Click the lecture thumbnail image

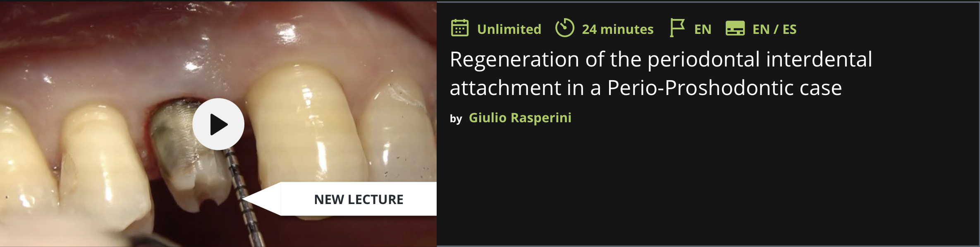click(218, 124)
